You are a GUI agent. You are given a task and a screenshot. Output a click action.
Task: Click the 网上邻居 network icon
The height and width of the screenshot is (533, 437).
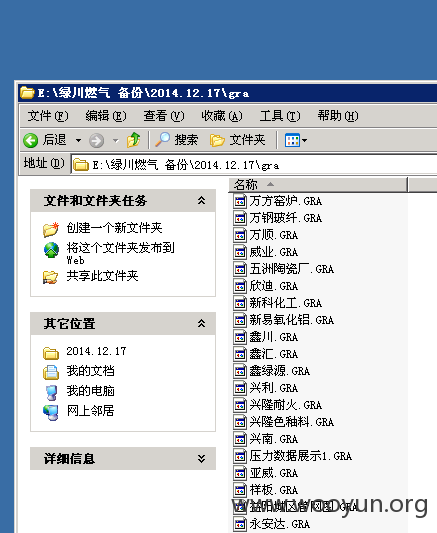51,413
